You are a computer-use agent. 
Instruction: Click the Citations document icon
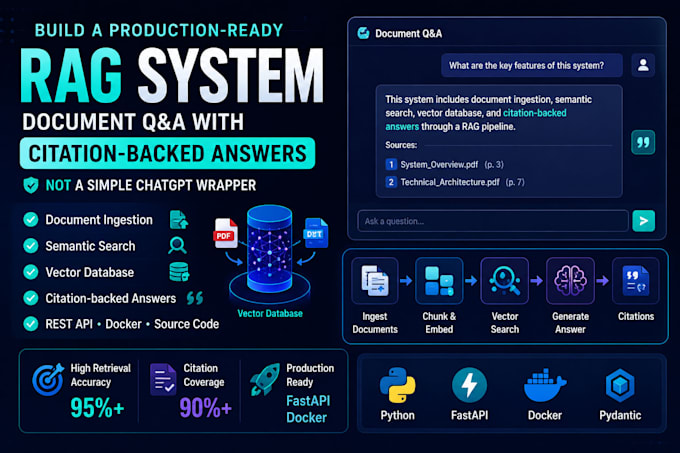click(636, 280)
